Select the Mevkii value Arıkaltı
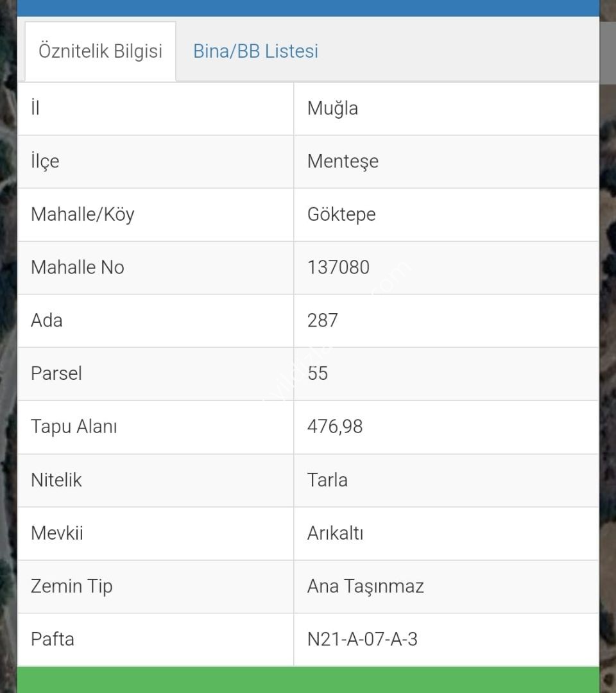Image resolution: width=616 pixels, height=693 pixels. click(336, 533)
